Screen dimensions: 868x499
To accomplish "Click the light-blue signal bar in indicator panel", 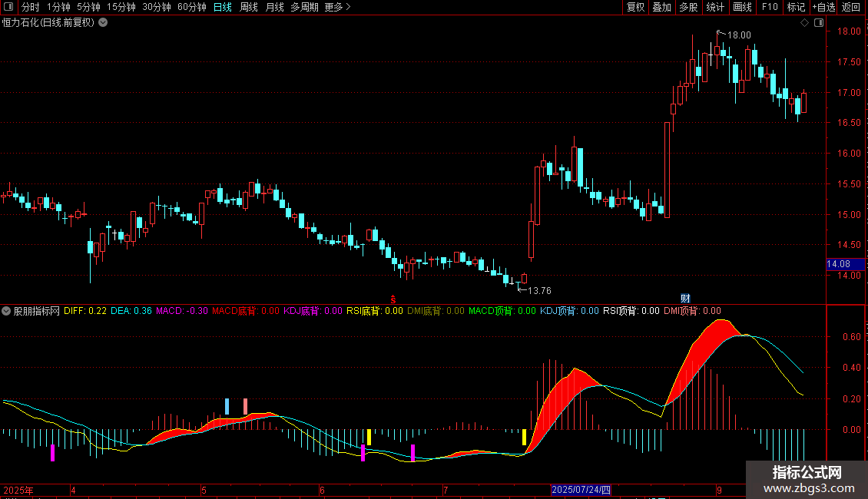I will coord(227,406).
